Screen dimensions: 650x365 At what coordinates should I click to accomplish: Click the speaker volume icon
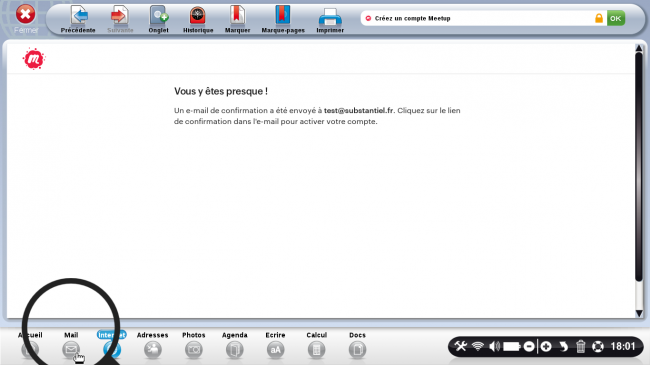(495, 346)
